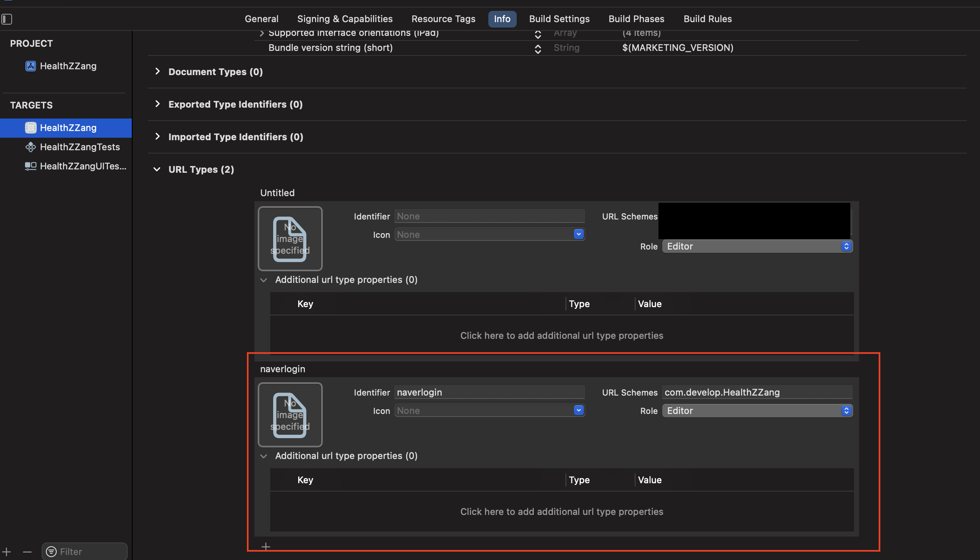The height and width of the screenshot is (560, 980).
Task: Expand Imported Type Identifiers section
Action: point(157,136)
